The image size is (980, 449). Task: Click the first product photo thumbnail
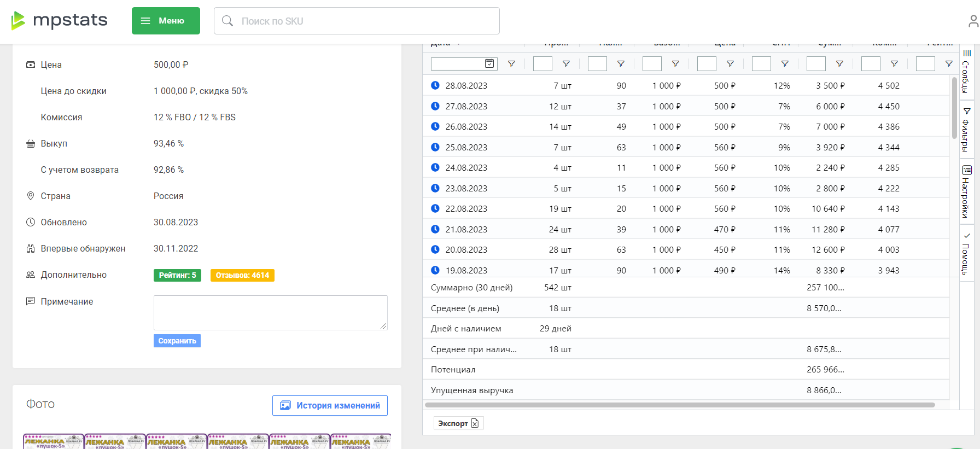click(x=53, y=441)
